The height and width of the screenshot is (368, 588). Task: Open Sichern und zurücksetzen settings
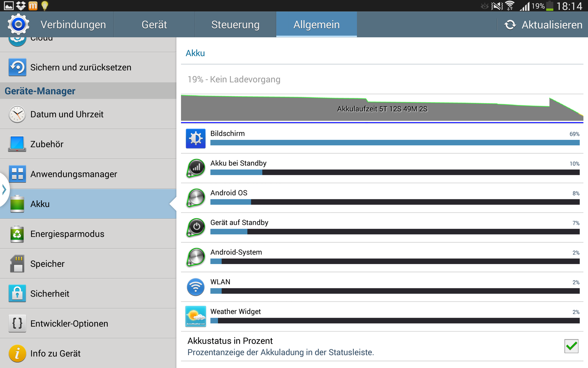pyautogui.click(x=81, y=67)
